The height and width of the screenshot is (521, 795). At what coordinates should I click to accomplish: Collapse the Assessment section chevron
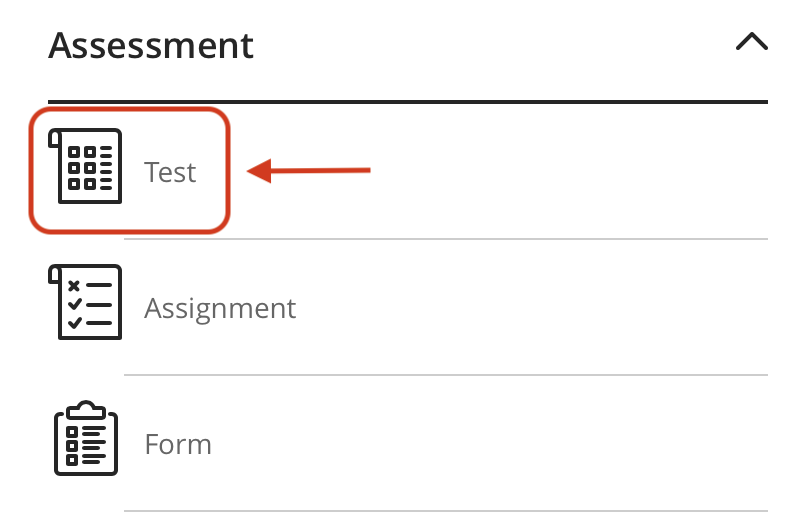tap(751, 42)
